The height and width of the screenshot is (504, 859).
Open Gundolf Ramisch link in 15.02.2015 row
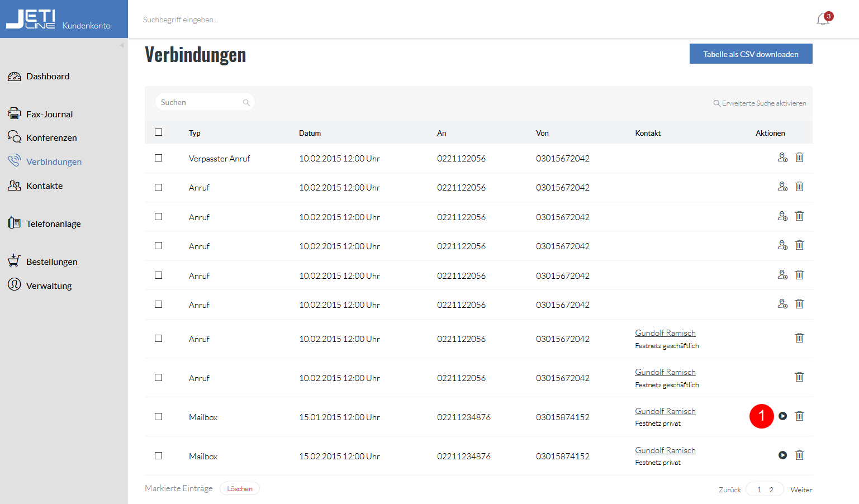665,450
